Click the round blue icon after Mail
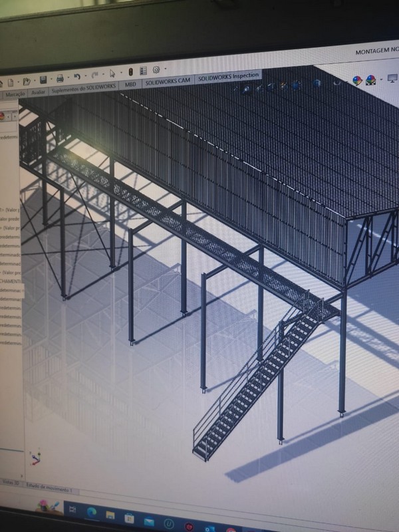 pos(169,524)
